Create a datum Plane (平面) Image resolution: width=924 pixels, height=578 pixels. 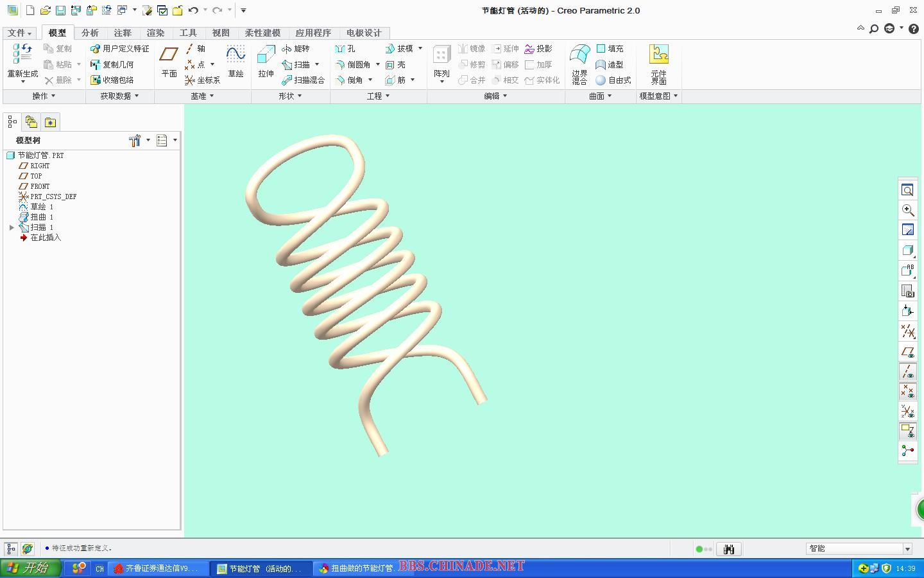pyautogui.click(x=169, y=62)
